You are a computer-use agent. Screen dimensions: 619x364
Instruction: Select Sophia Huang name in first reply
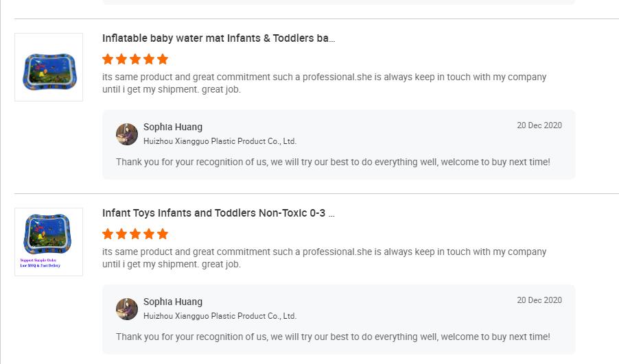pyautogui.click(x=173, y=127)
